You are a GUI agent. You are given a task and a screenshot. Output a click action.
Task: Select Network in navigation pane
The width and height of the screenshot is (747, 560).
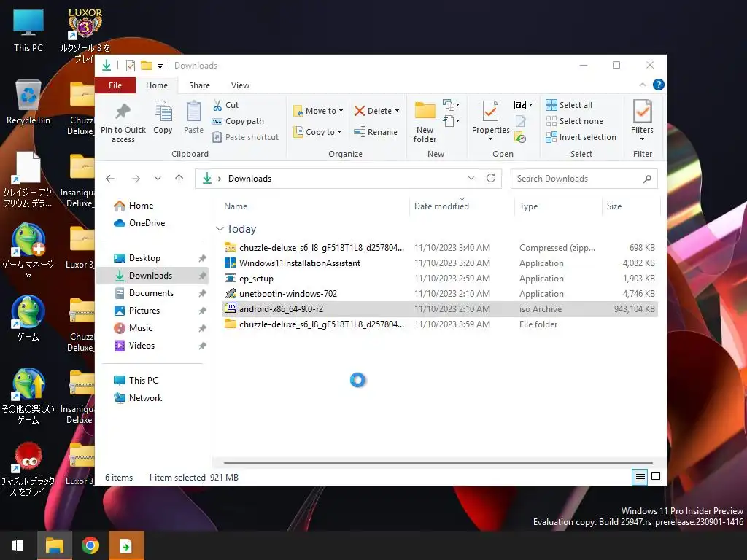[x=138, y=398]
